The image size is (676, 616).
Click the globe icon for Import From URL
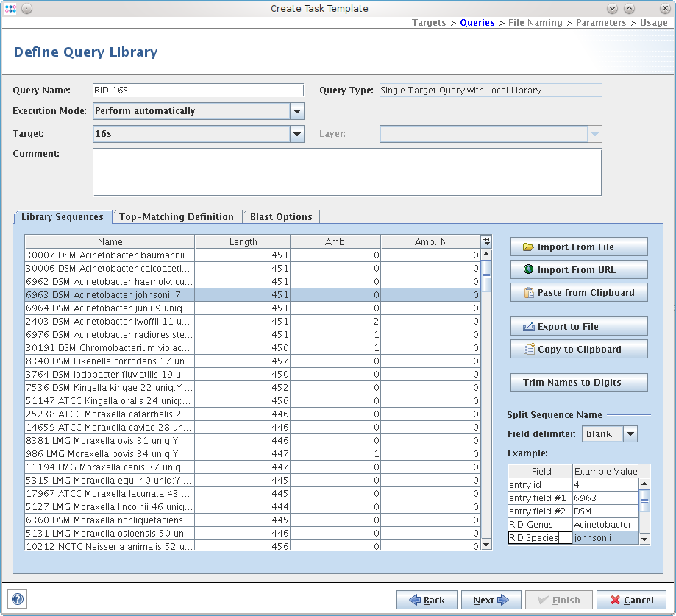[528, 270]
